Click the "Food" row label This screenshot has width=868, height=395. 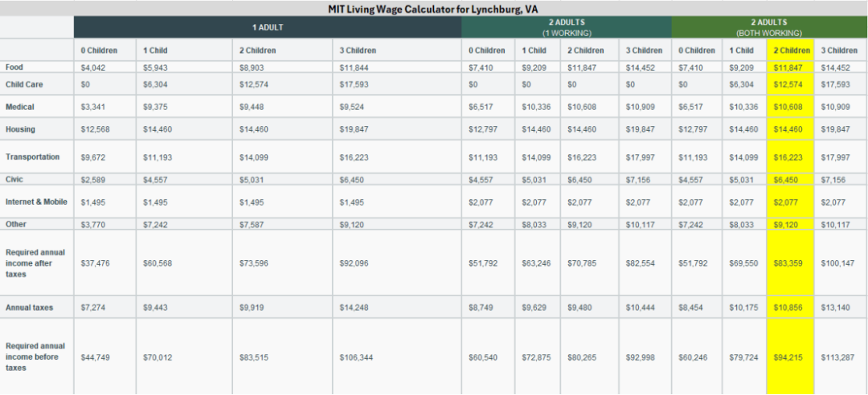[x=14, y=67]
